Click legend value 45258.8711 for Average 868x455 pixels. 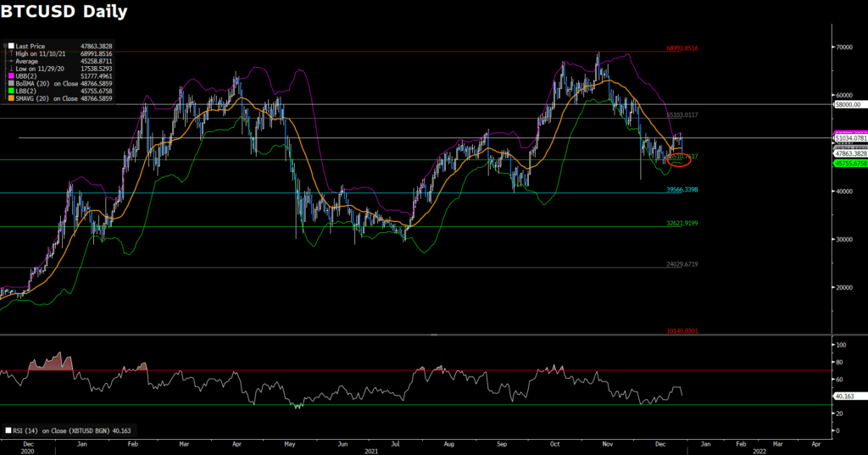97,62
